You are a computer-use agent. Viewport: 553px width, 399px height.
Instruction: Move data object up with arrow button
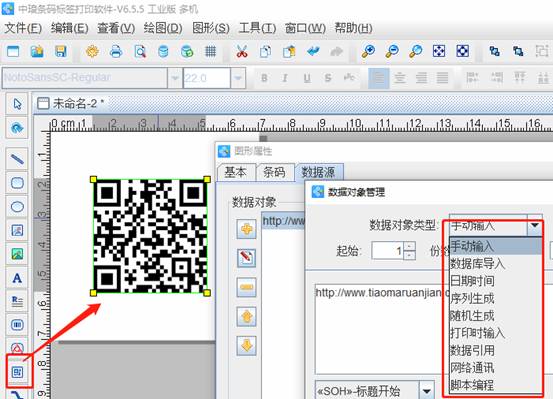pyautogui.click(x=246, y=317)
